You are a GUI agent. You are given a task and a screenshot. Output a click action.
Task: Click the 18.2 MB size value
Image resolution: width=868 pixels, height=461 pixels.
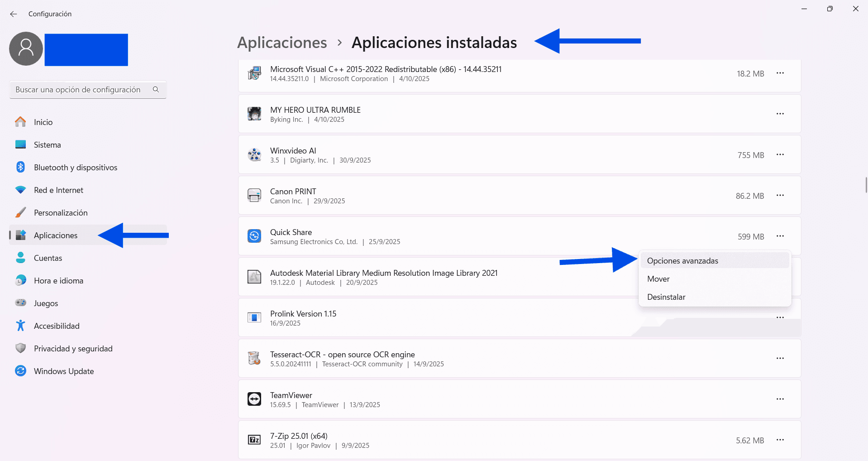750,74
